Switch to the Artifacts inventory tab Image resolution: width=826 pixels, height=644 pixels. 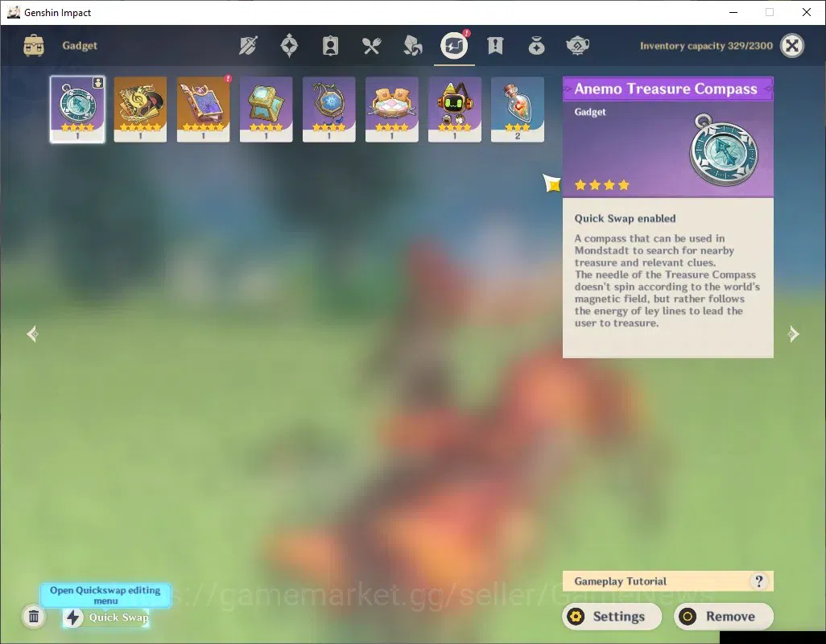[289, 46]
